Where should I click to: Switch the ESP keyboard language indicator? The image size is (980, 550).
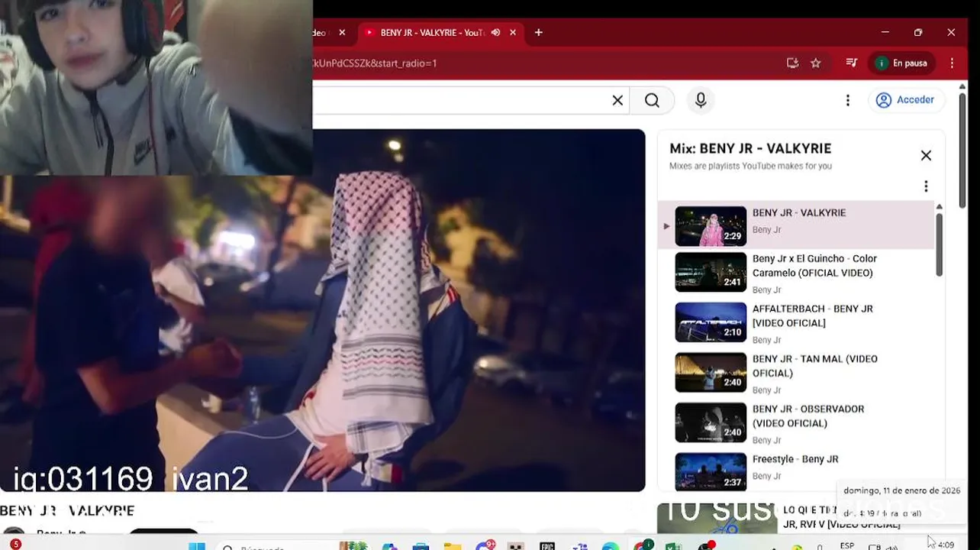846,545
